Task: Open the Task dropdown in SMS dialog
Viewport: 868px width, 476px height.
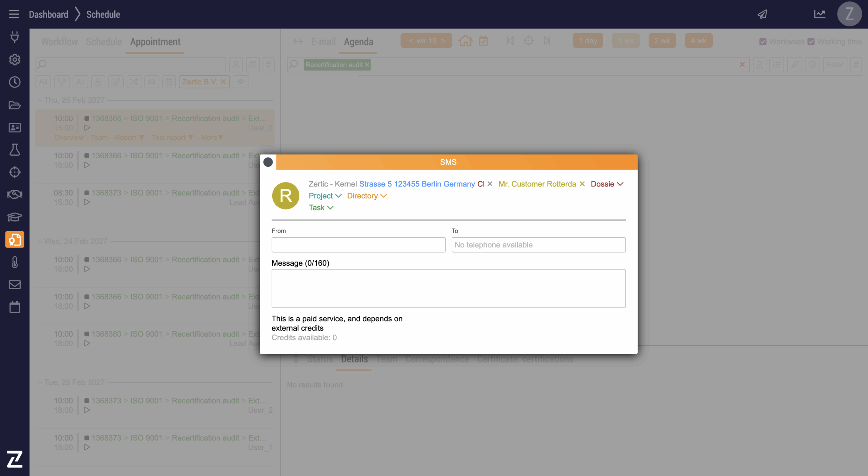Action: 321,208
